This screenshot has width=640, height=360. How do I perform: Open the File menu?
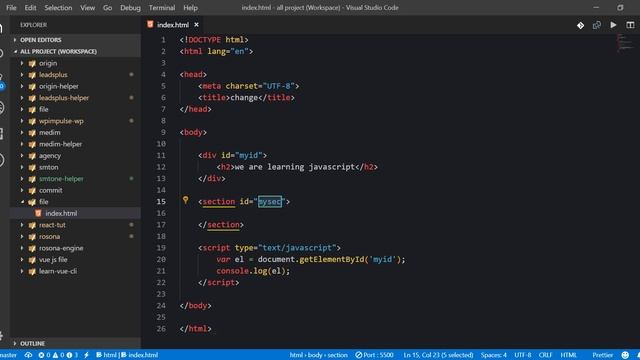pos(11,8)
